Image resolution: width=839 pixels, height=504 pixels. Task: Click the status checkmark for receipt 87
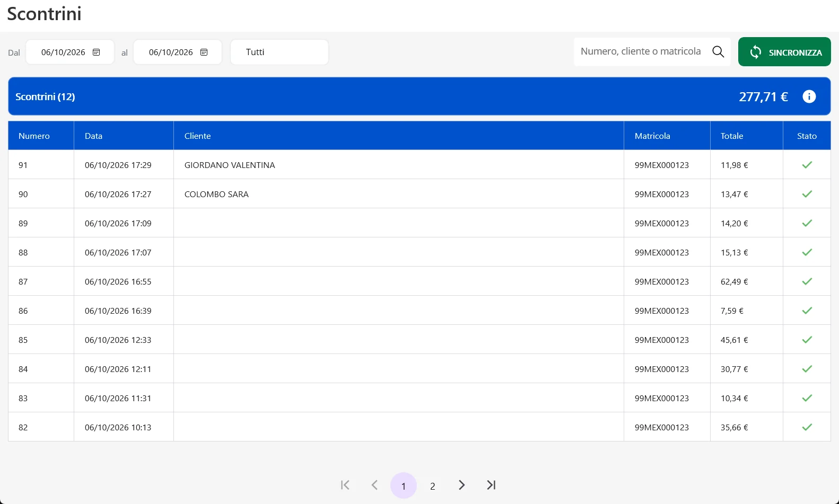807,281
